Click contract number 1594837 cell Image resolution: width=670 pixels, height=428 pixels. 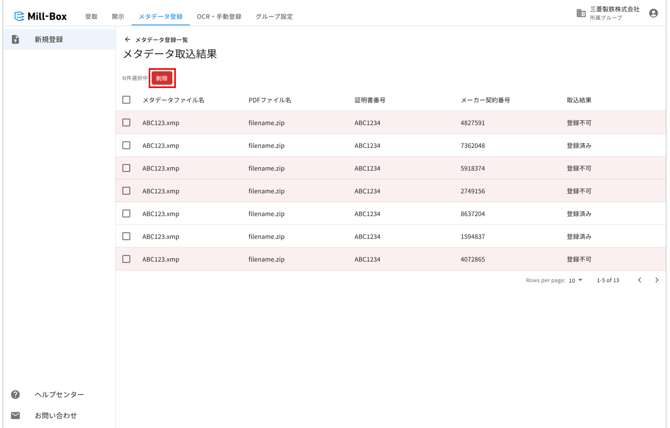coord(473,236)
